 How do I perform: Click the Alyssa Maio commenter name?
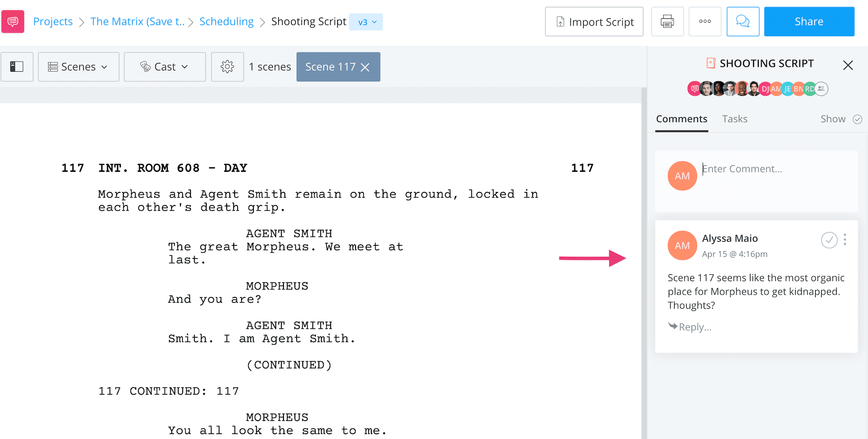point(730,238)
